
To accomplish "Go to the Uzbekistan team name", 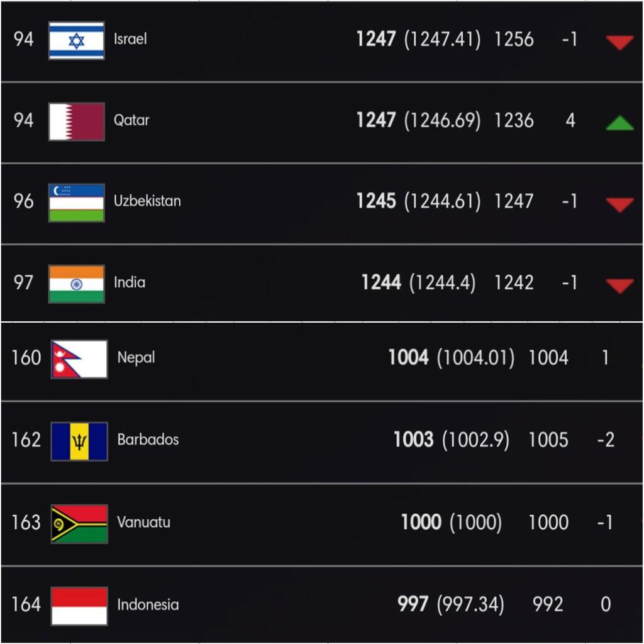I will click(147, 201).
